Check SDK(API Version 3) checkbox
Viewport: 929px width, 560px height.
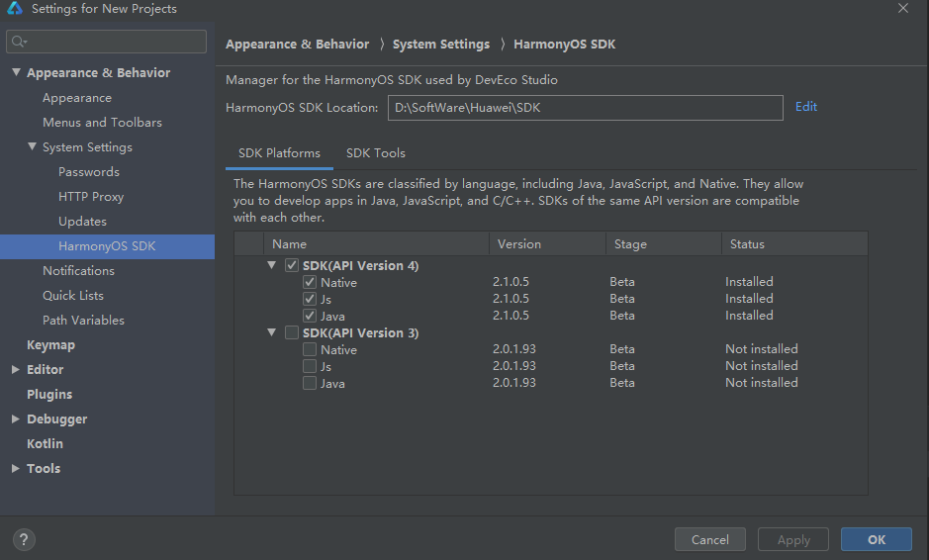click(x=292, y=332)
